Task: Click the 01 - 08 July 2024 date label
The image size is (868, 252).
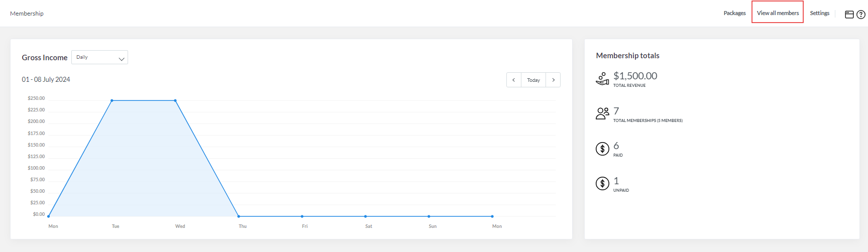Action: pos(46,79)
